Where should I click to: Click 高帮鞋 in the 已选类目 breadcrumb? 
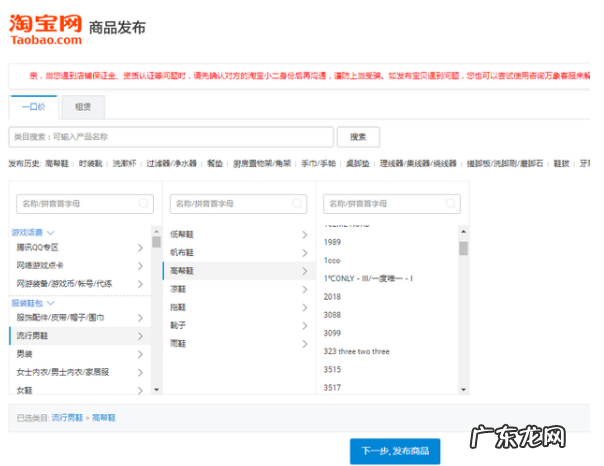point(104,418)
